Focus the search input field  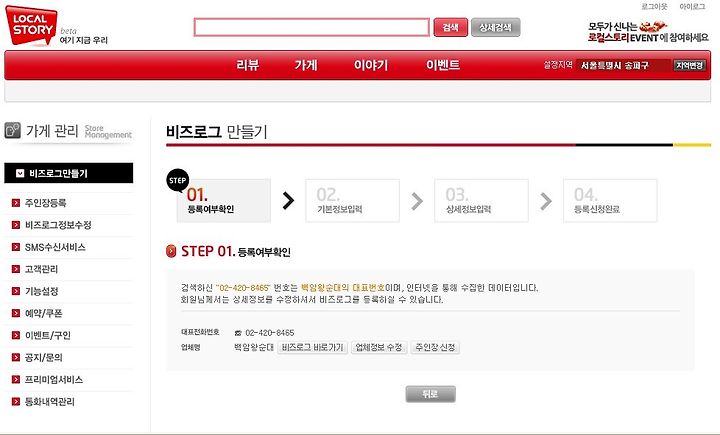pos(311,28)
